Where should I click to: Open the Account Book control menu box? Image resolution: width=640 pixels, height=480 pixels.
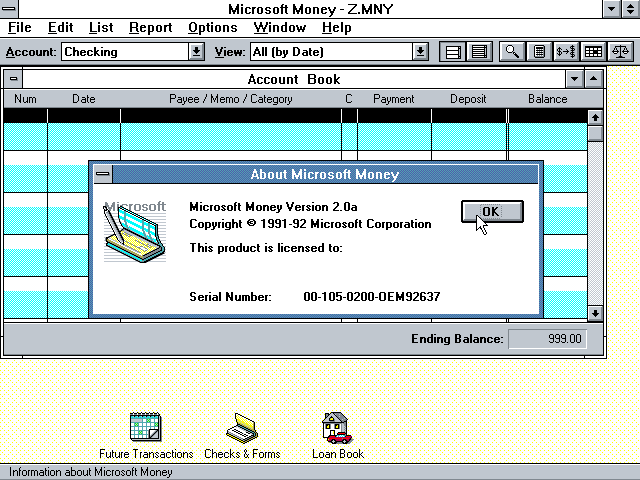13,79
